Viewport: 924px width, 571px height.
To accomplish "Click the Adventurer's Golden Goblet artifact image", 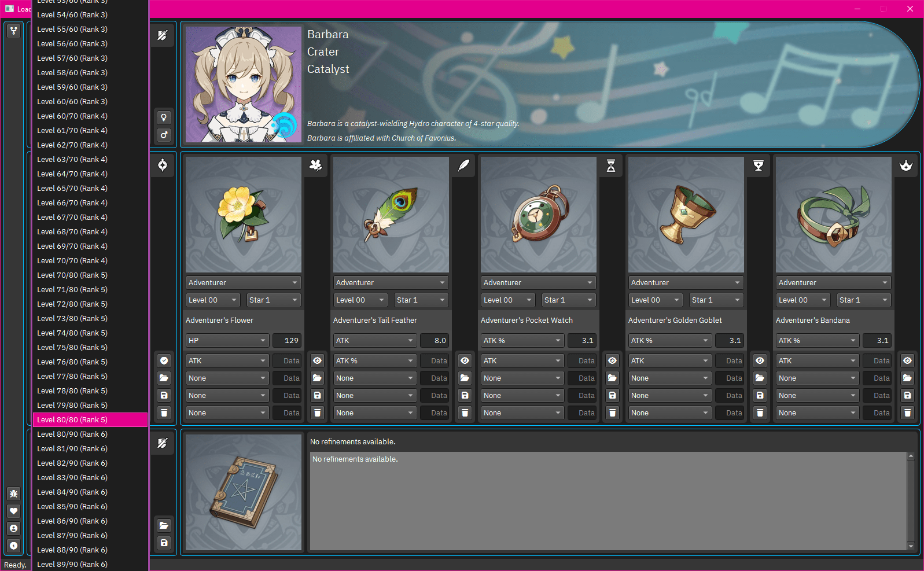I will coord(686,215).
